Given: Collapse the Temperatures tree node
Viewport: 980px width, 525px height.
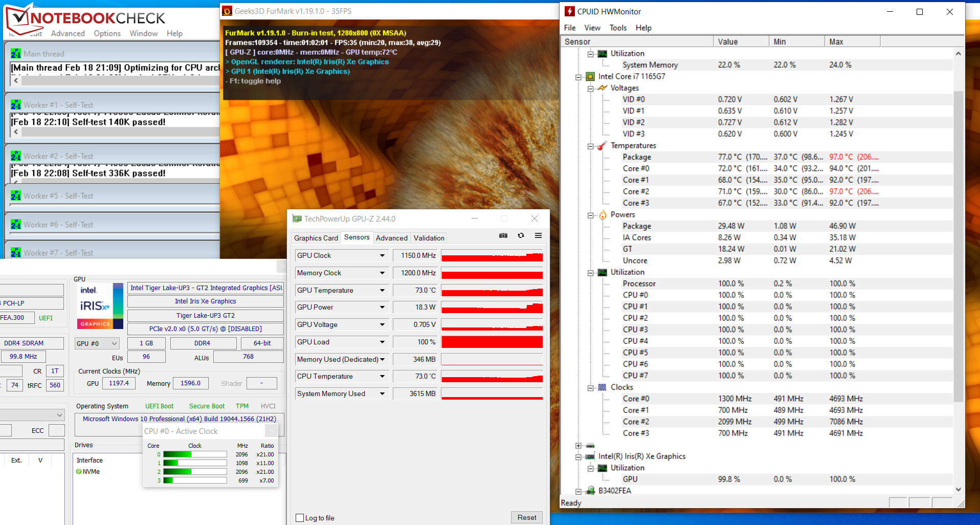Looking at the screenshot, I should (x=591, y=146).
